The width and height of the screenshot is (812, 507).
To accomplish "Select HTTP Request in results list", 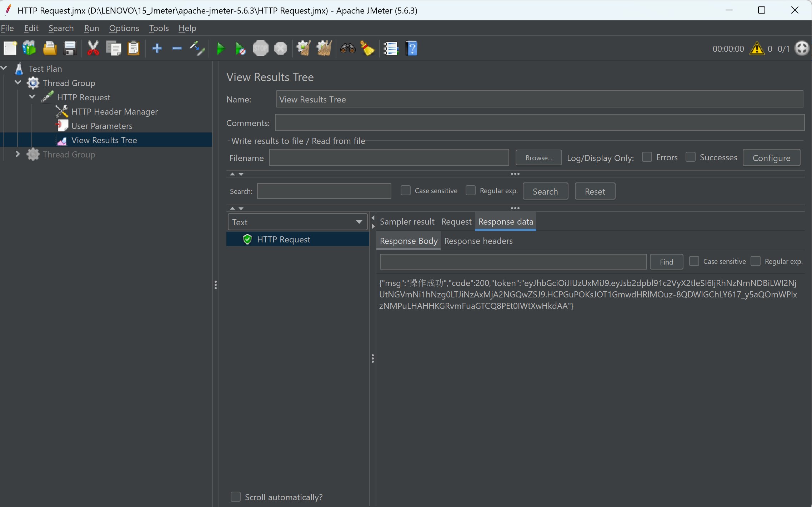I will click(x=297, y=239).
